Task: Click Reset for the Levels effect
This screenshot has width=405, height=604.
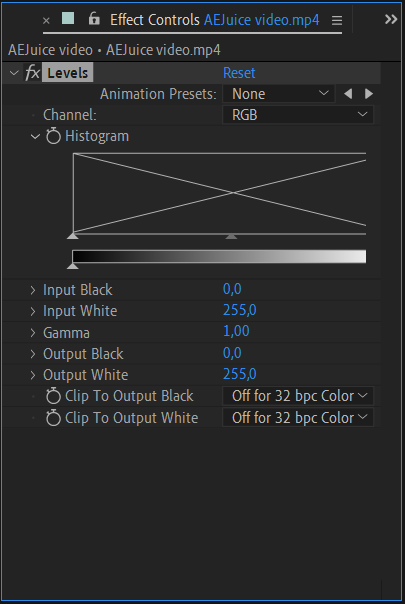Action: pos(239,73)
